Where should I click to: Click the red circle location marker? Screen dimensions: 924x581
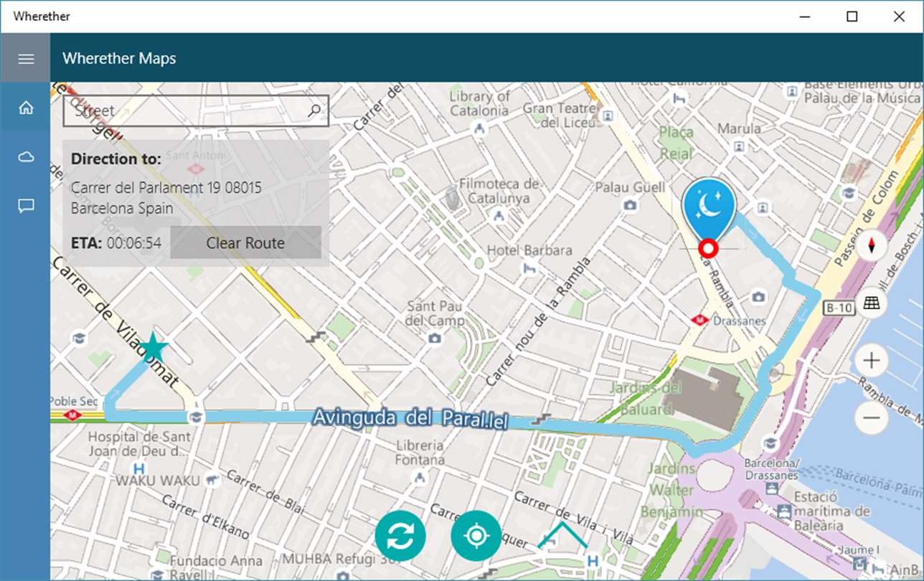point(709,248)
